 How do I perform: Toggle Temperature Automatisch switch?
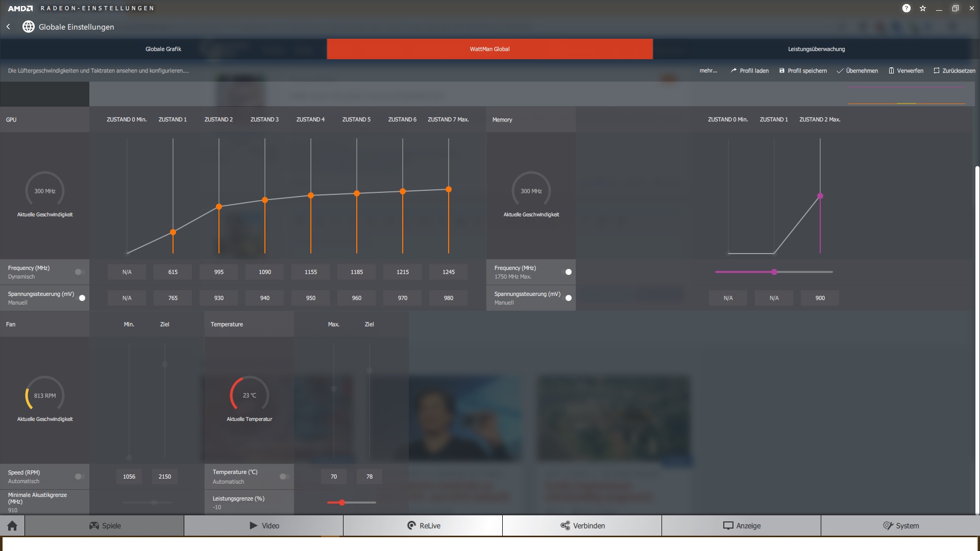coord(284,477)
